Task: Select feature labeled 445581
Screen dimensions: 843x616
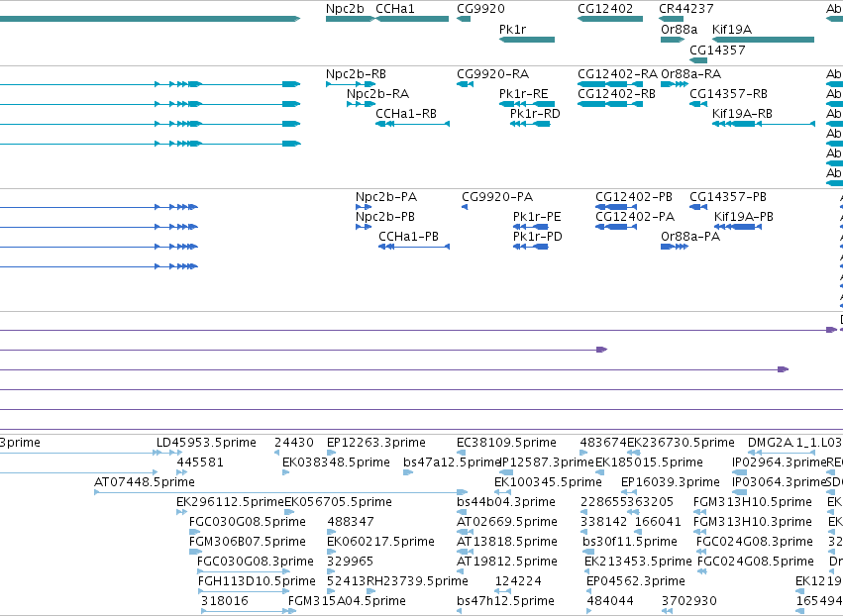Action: pyautogui.click(x=200, y=462)
